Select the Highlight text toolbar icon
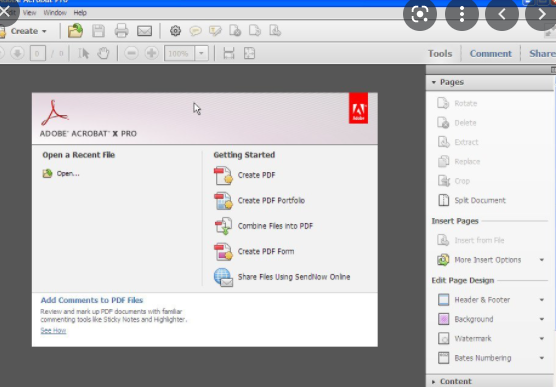Viewport: 556px width, 387px height. 215,31
